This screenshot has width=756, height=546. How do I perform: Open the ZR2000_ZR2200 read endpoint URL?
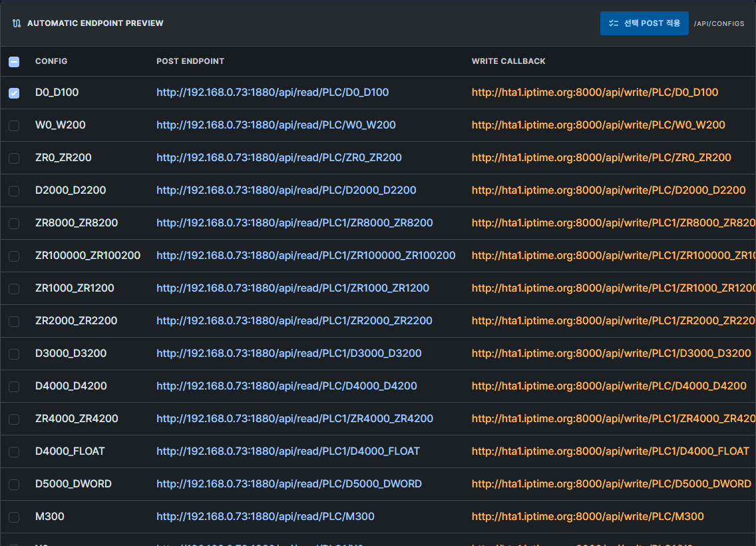pos(294,321)
